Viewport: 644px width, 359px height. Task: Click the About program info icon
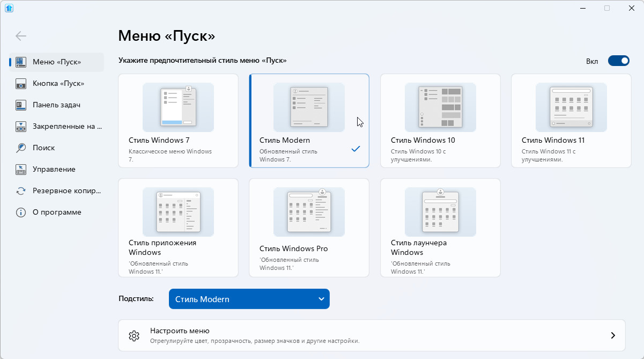click(x=21, y=213)
